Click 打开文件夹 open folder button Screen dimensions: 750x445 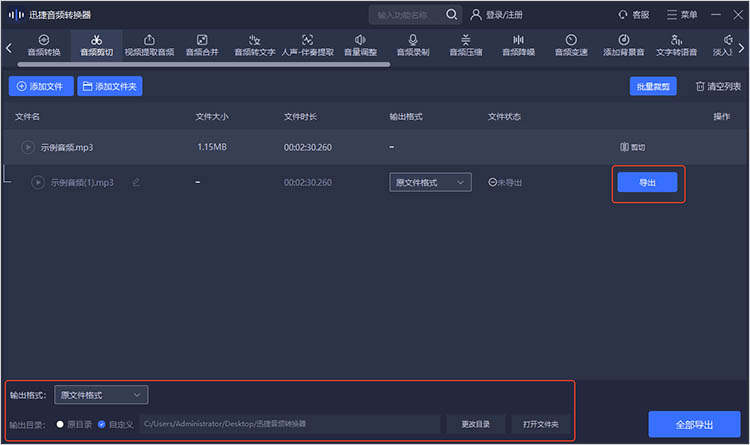coord(540,424)
